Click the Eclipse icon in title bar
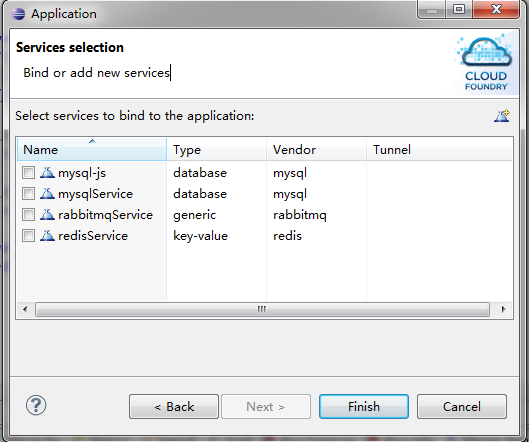 [18, 14]
